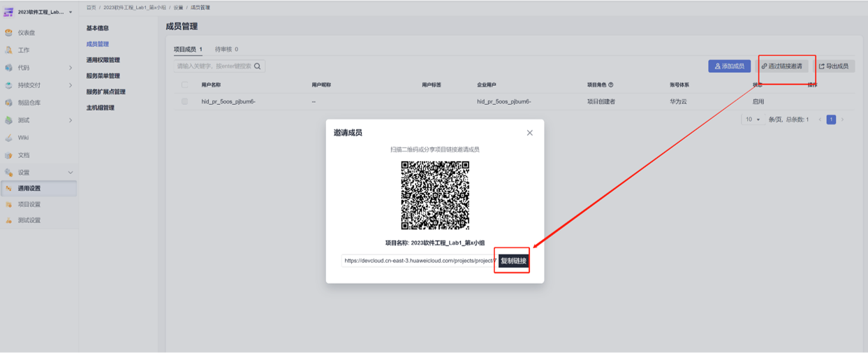Click the project logo icon at top left

pos(9,12)
